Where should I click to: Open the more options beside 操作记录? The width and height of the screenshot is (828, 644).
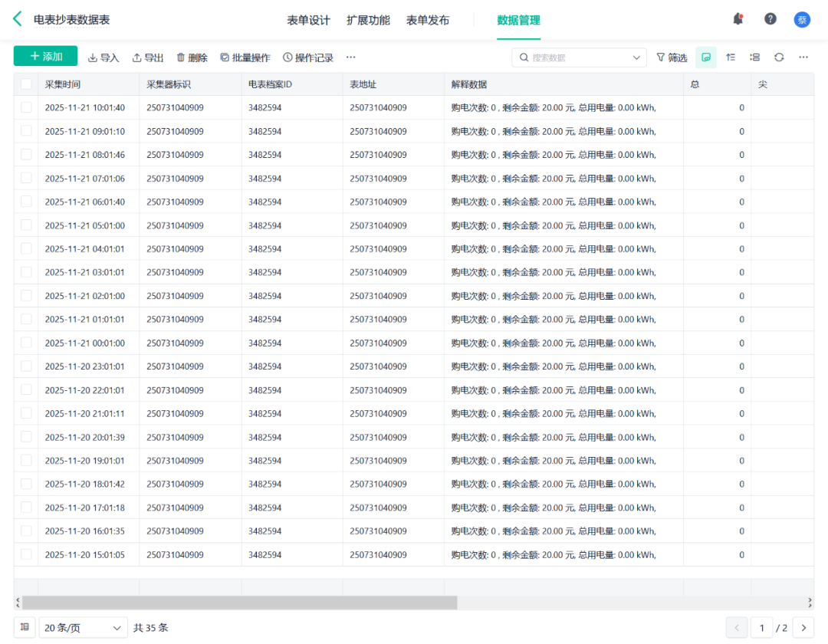click(350, 57)
